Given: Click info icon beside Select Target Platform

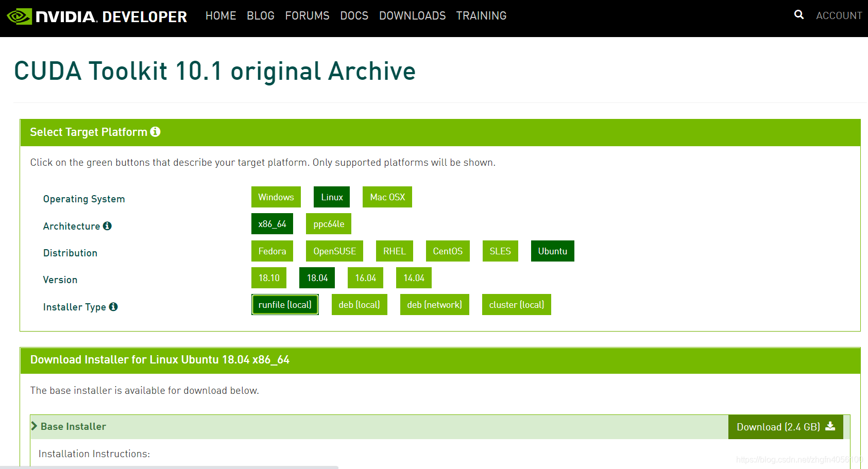Looking at the screenshot, I should tap(155, 132).
